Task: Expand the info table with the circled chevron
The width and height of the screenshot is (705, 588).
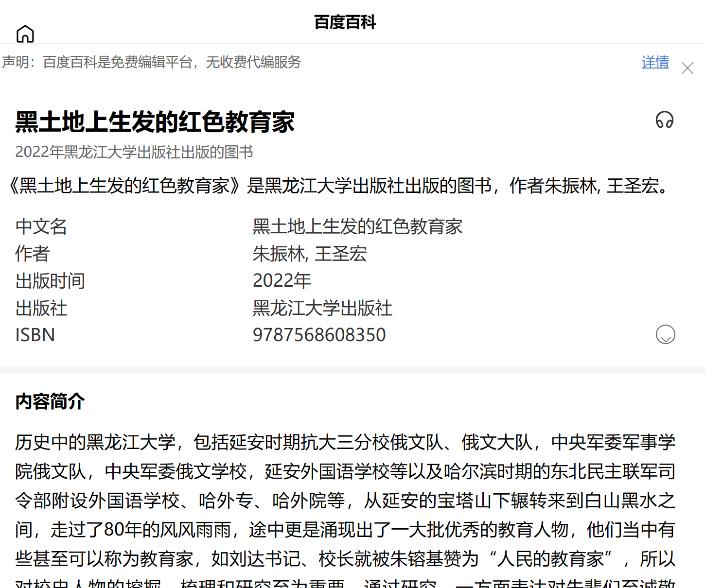Action: 665,335
